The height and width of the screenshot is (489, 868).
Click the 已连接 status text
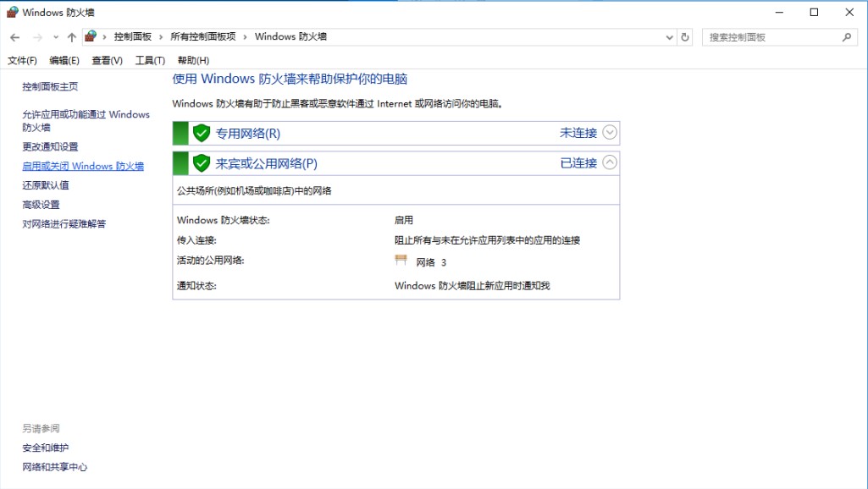point(578,162)
